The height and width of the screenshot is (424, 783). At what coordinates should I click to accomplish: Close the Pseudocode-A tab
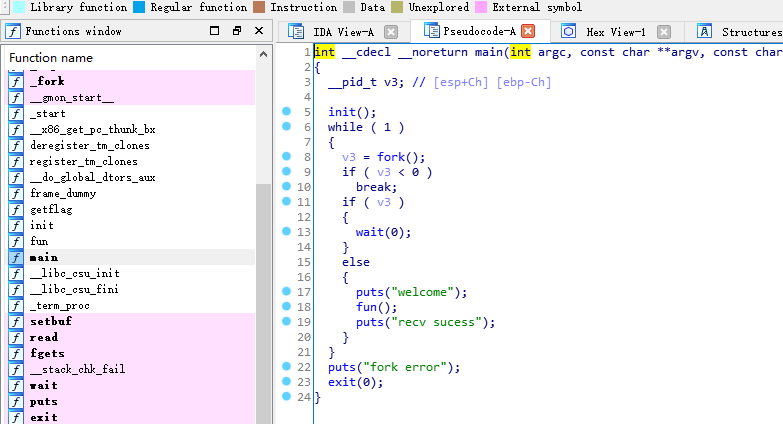click(528, 31)
